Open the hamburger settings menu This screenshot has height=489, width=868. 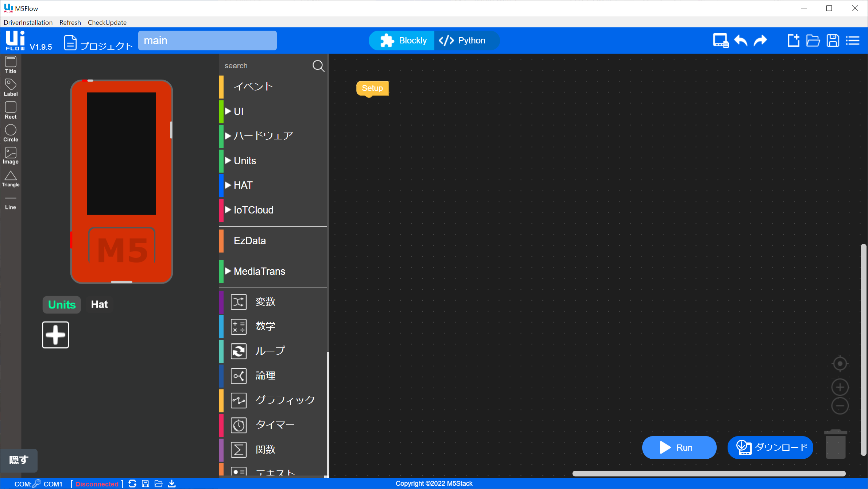[853, 41]
